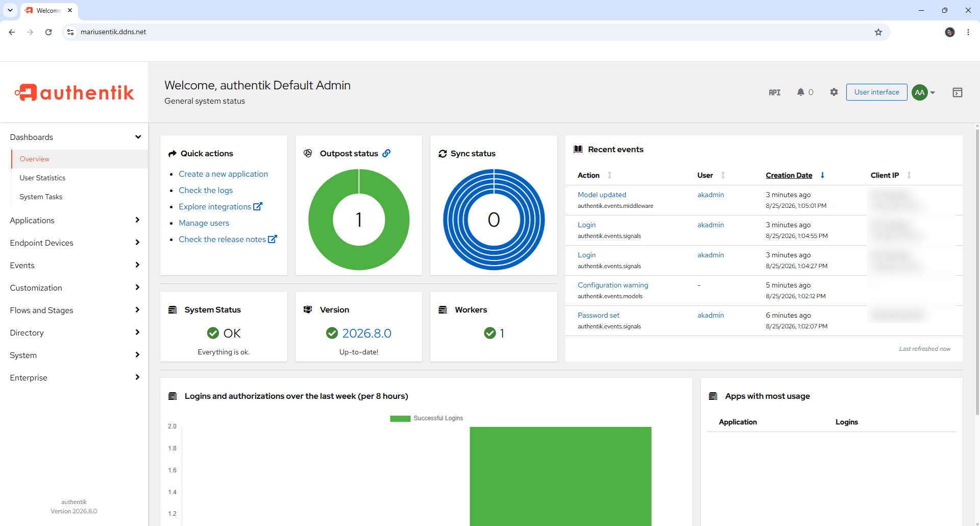980x526 pixels.
Task: Bookmark this page with the star
Action: point(878,32)
